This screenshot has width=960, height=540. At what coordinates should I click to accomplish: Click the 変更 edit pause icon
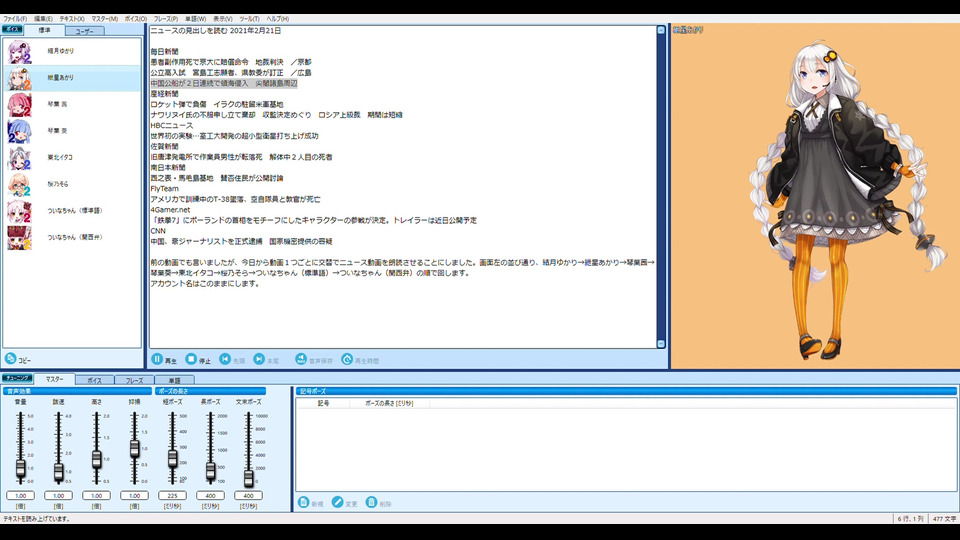pos(337,503)
